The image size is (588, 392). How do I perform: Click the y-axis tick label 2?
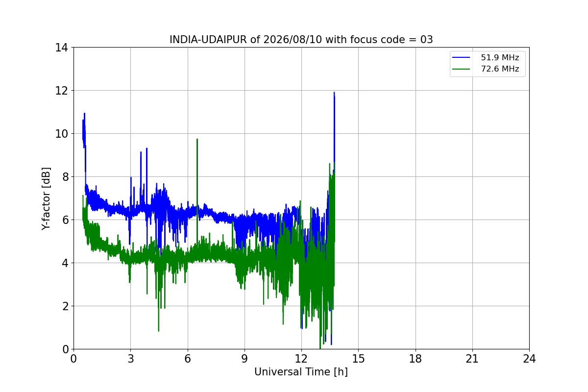click(x=65, y=306)
